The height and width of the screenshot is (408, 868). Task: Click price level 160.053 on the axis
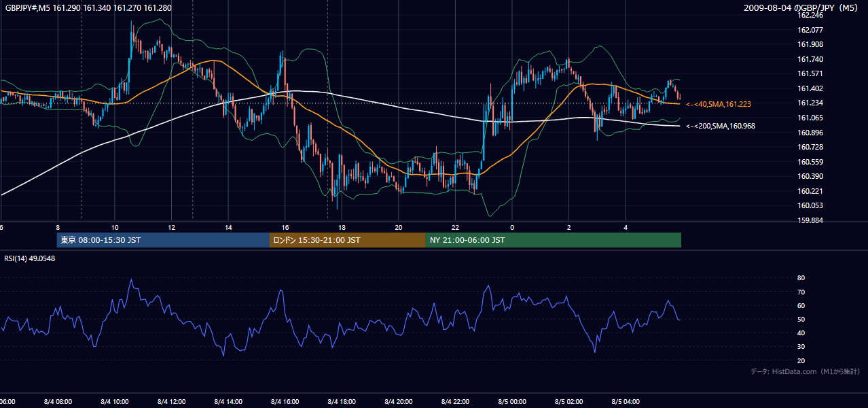pos(810,205)
